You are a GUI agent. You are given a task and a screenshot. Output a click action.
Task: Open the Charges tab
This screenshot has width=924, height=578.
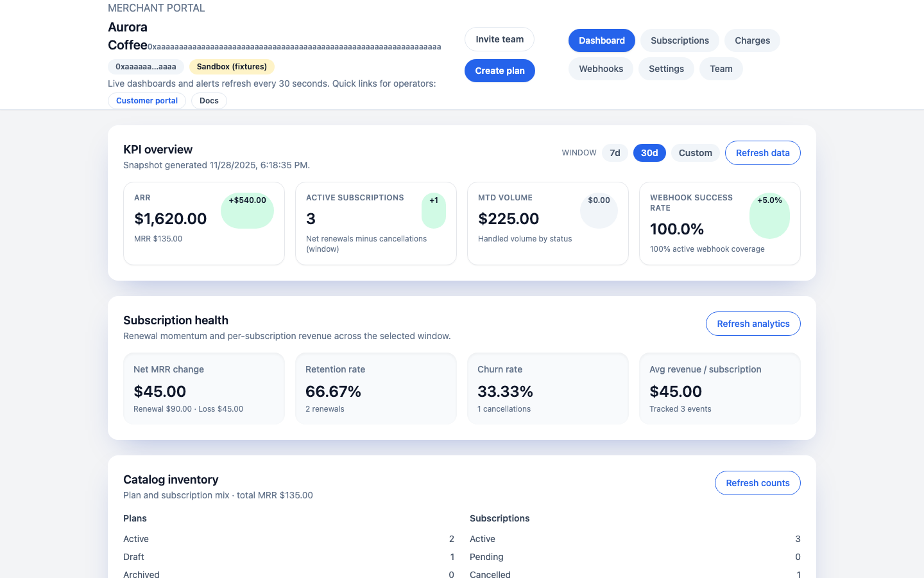[751, 40]
